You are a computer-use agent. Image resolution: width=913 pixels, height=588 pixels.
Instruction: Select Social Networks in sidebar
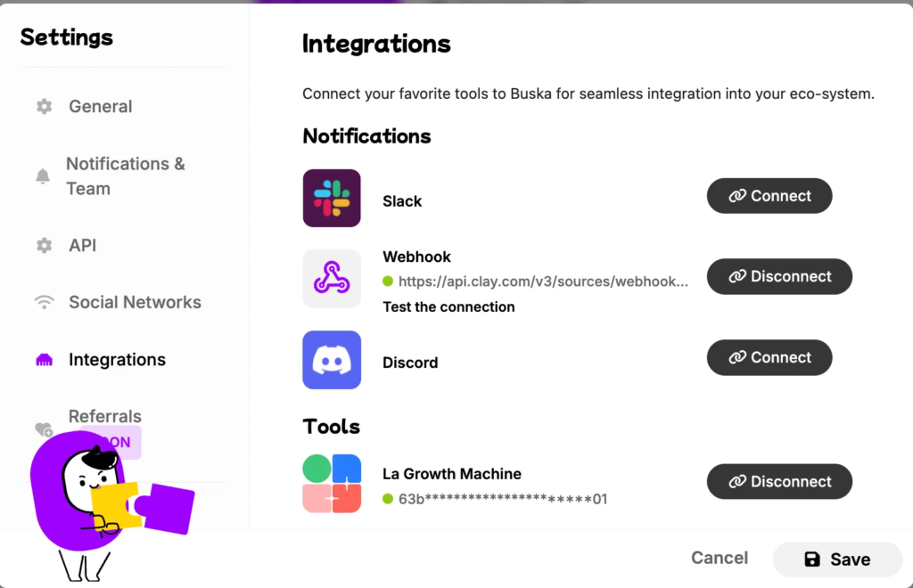[x=135, y=302]
